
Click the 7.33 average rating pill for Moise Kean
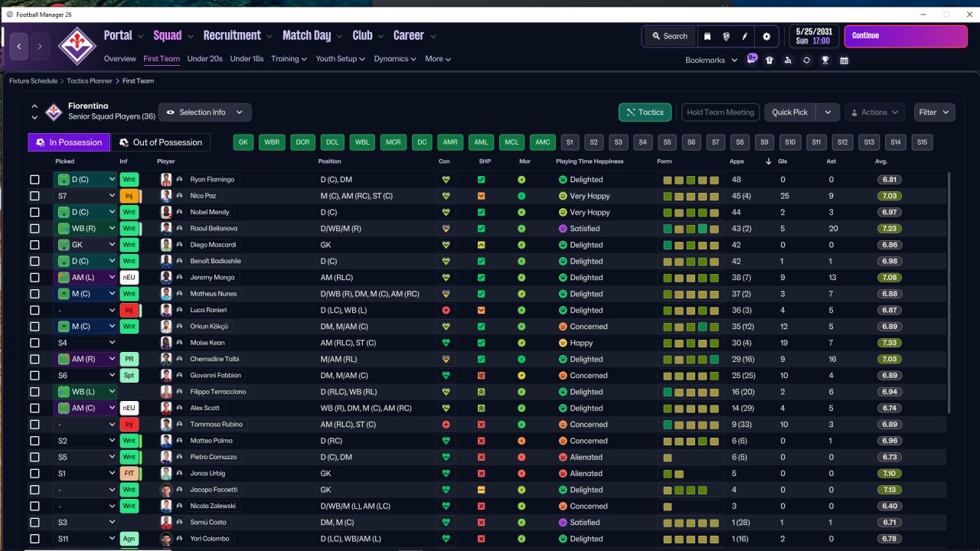click(x=889, y=343)
